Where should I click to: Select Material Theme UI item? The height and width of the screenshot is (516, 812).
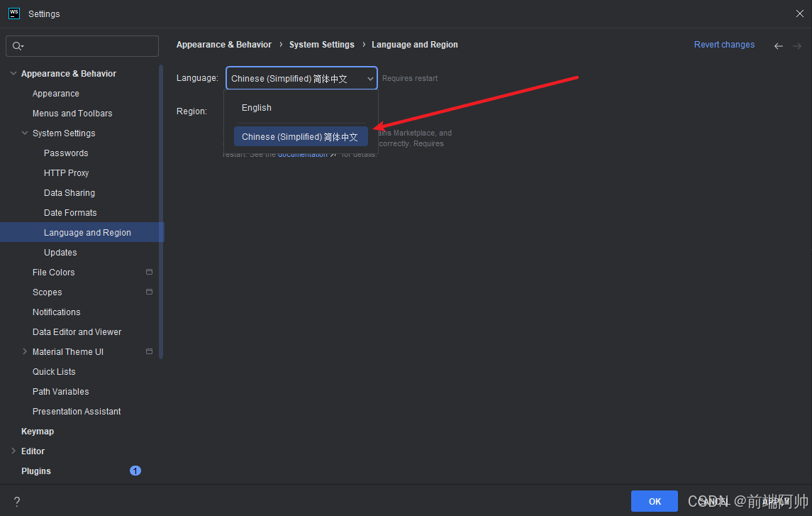point(68,351)
